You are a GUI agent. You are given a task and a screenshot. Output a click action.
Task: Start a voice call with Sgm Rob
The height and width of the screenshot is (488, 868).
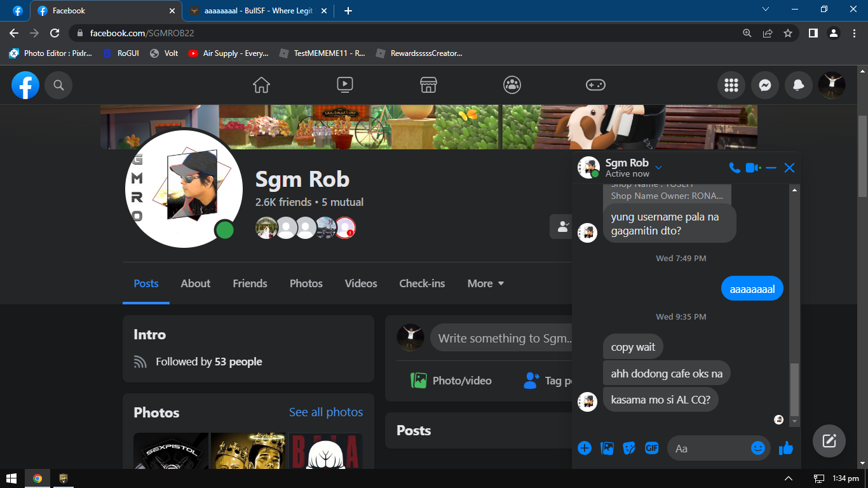point(735,168)
